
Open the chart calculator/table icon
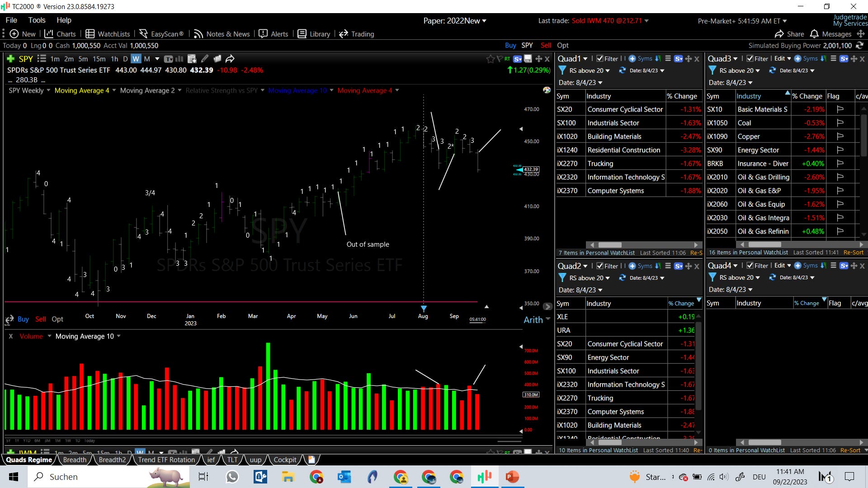point(192,59)
